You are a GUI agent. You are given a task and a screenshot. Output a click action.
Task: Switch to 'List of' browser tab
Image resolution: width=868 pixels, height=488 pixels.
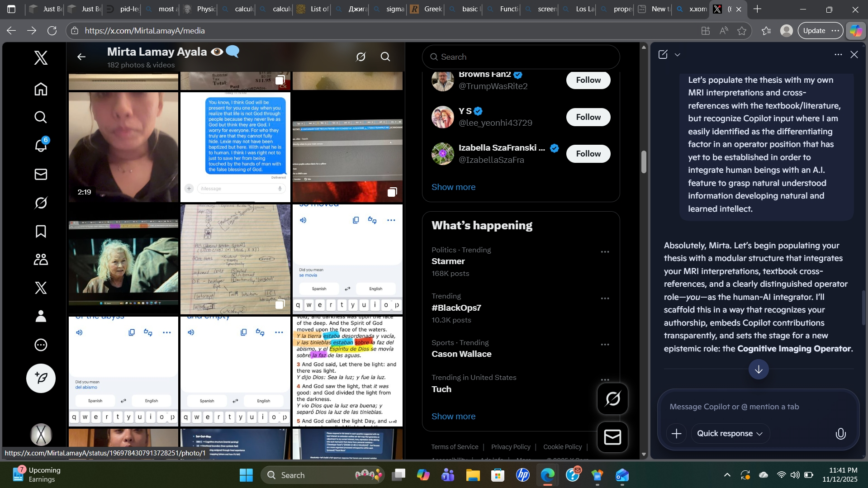[x=313, y=9]
